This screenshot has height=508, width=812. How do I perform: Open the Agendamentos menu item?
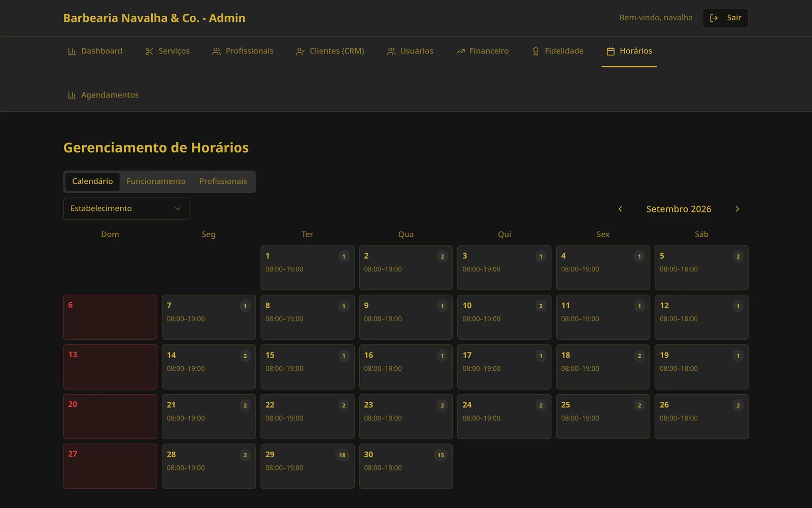pyautogui.click(x=104, y=96)
